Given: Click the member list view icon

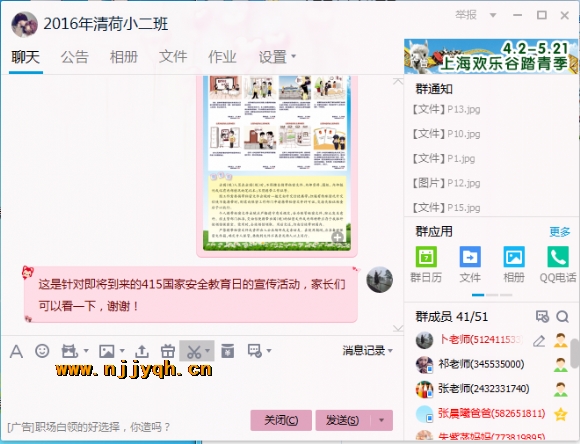Looking at the screenshot, I should click(x=542, y=317).
